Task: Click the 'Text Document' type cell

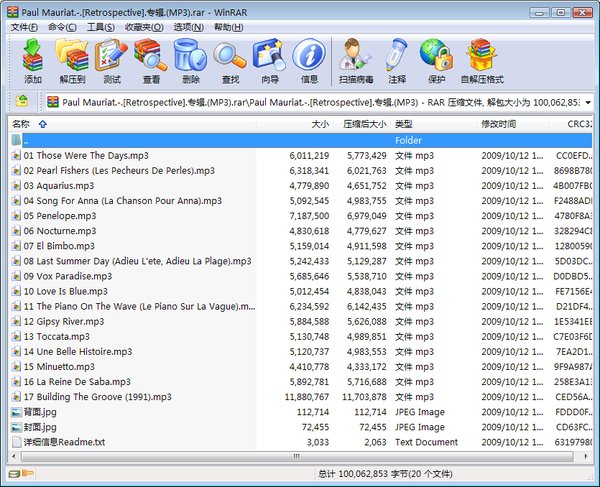Action: click(426, 442)
